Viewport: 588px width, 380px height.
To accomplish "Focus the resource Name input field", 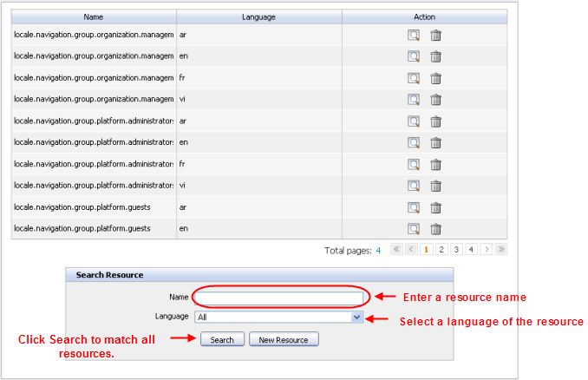I will point(278,298).
